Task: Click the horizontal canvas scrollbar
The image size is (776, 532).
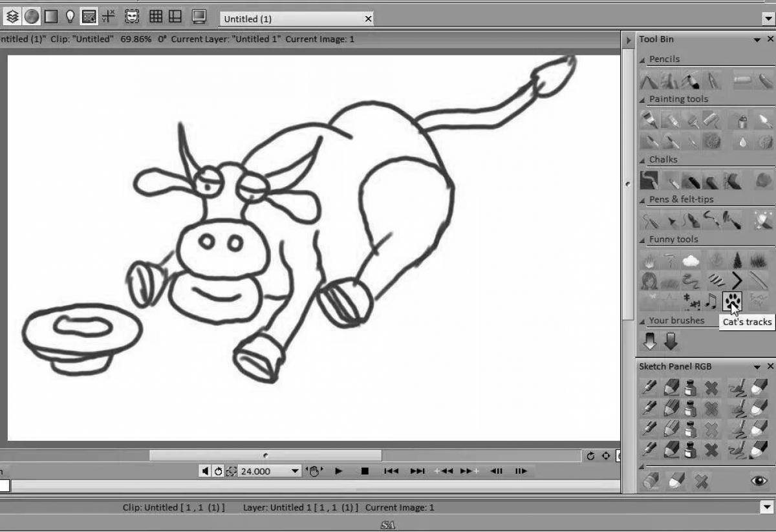Action: (x=265, y=456)
